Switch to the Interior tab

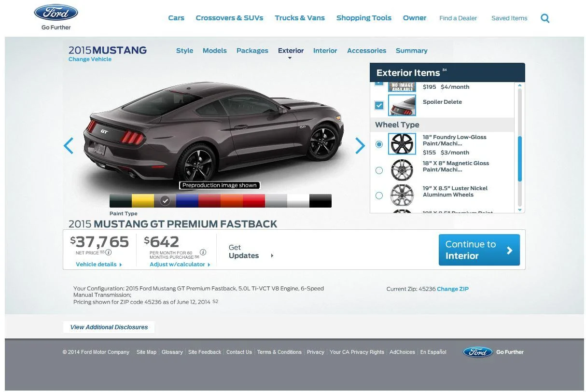click(325, 51)
